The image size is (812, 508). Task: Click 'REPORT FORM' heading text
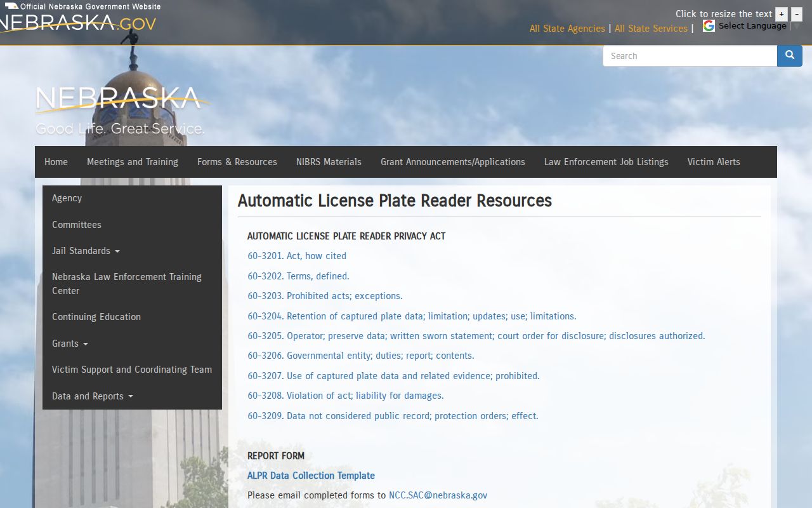276,456
